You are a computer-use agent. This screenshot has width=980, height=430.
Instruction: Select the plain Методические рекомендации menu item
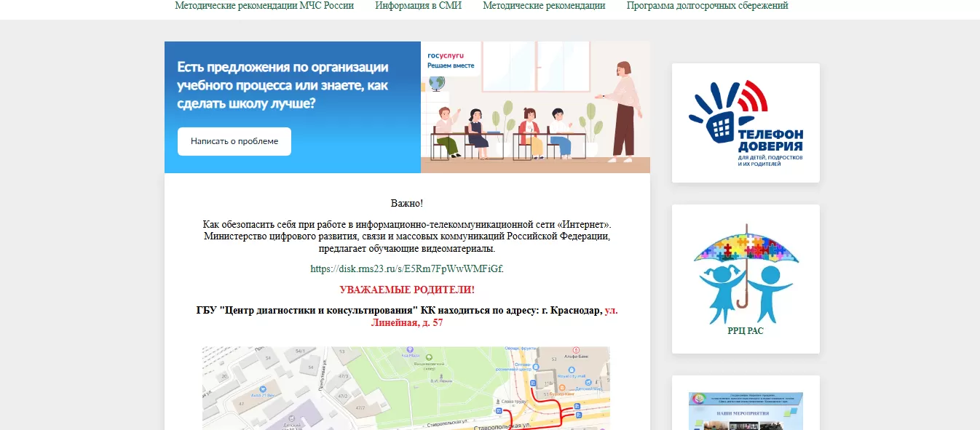(544, 6)
